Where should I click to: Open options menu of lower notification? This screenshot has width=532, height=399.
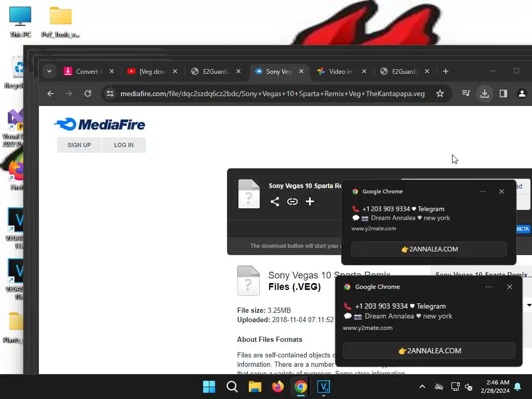488,287
